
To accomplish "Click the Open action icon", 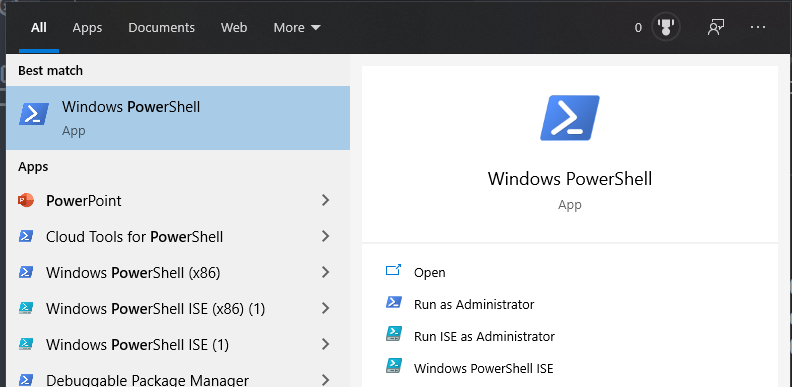I will click(x=393, y=270).
